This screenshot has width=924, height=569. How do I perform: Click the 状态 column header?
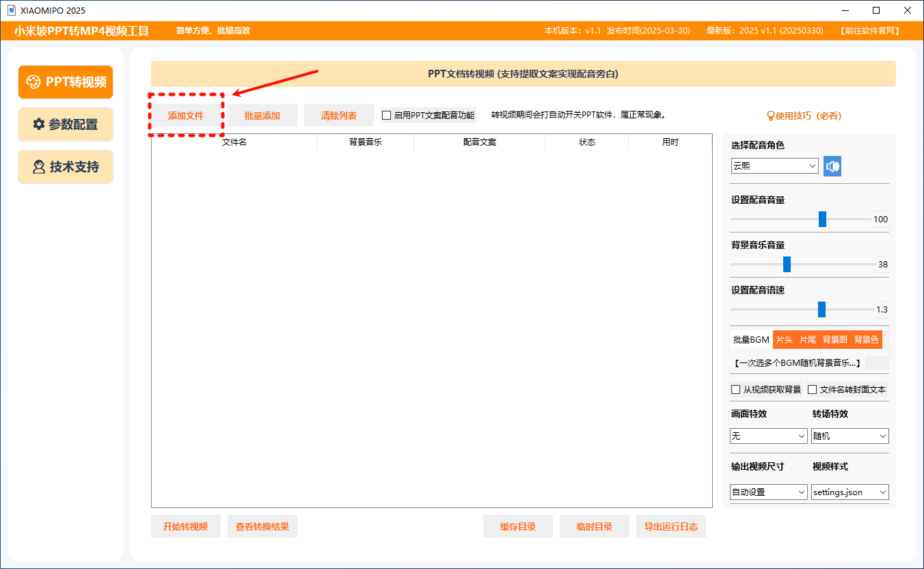click(587, 142)
